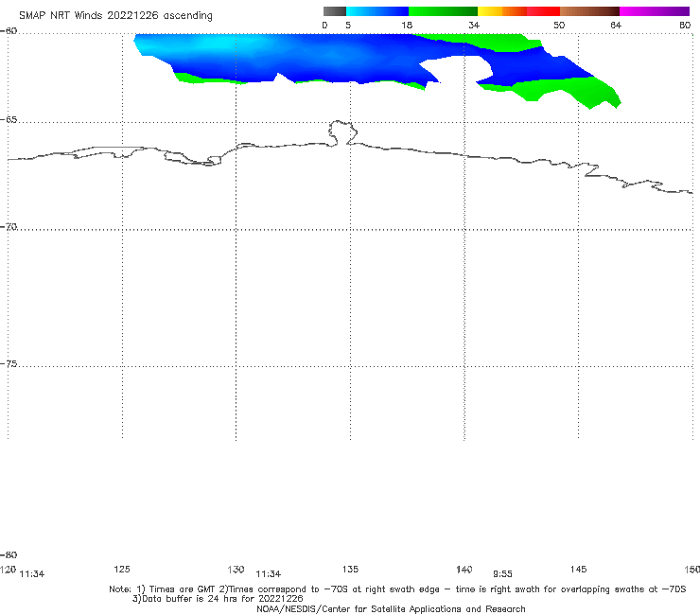Select the gray segment of the color bar

tap(335, 11)
